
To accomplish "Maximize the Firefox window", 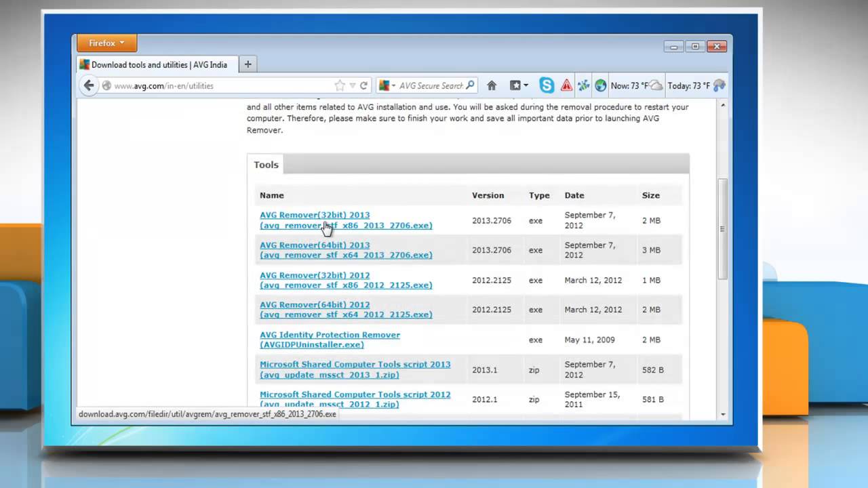I will (695, 47).
